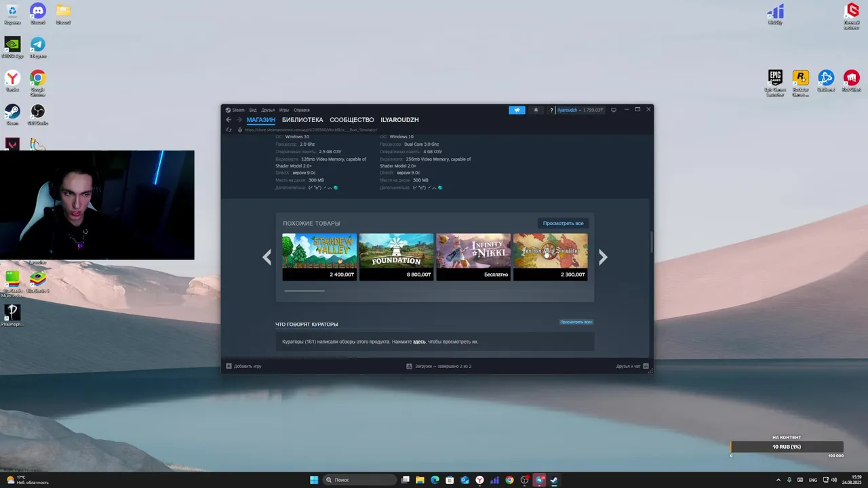Switch to МАГАЗИН tab
Screen dimensions: 868x488
point(261,120)
